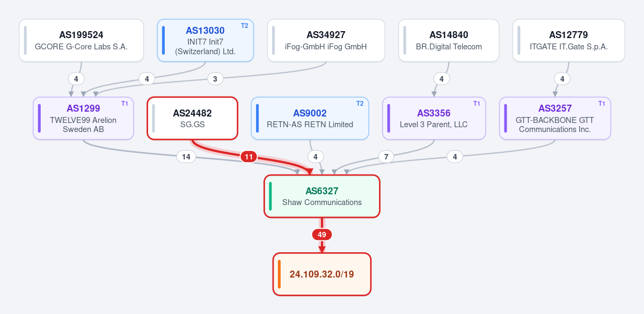644x314 pixels.
Task: Click the T1 tier tag on AS3356
Action: (477, 104)
